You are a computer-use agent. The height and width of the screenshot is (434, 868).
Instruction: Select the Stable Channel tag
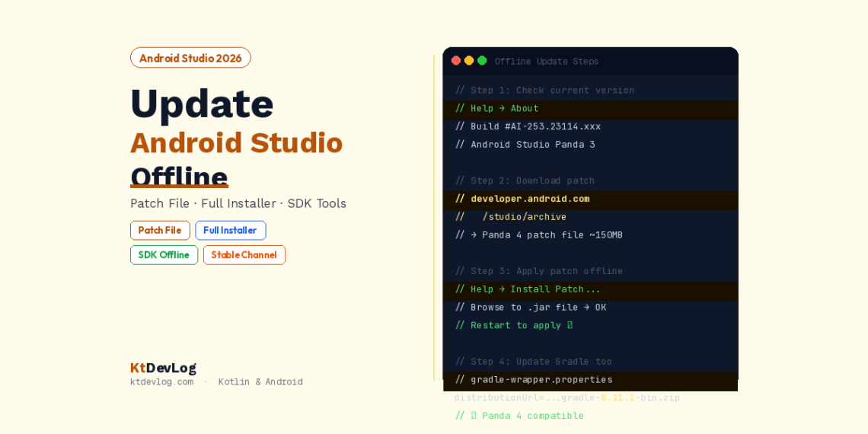click(244, 254)
